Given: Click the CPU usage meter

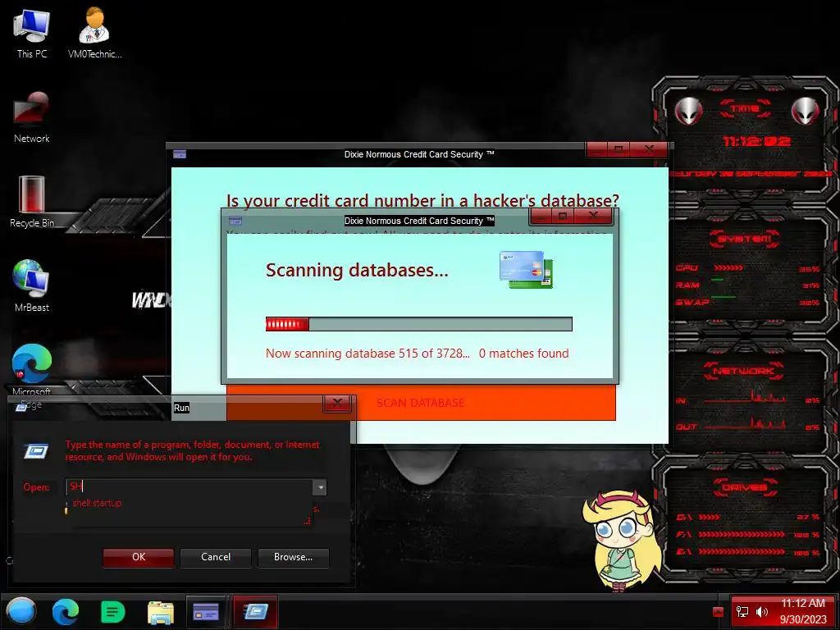Looking at the screenshot, I should click(x=728, y=268).
